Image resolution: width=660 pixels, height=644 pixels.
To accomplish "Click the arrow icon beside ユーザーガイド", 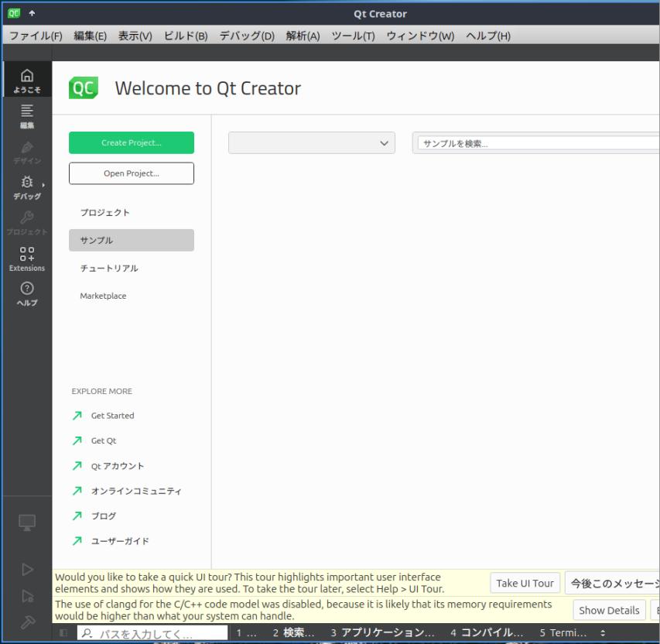I will (x=77, y=541).
